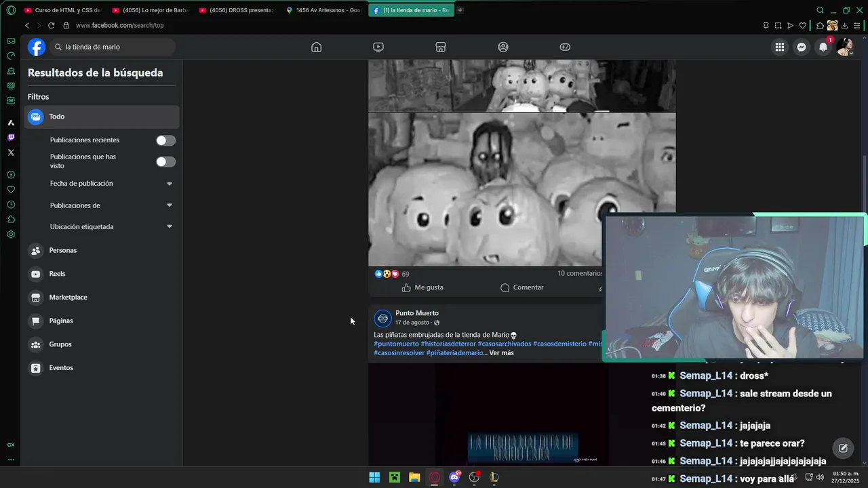Viewport: 868px width, 488px height.
Task: Click the 17 de agosto post date
Action: coord(412,323)
